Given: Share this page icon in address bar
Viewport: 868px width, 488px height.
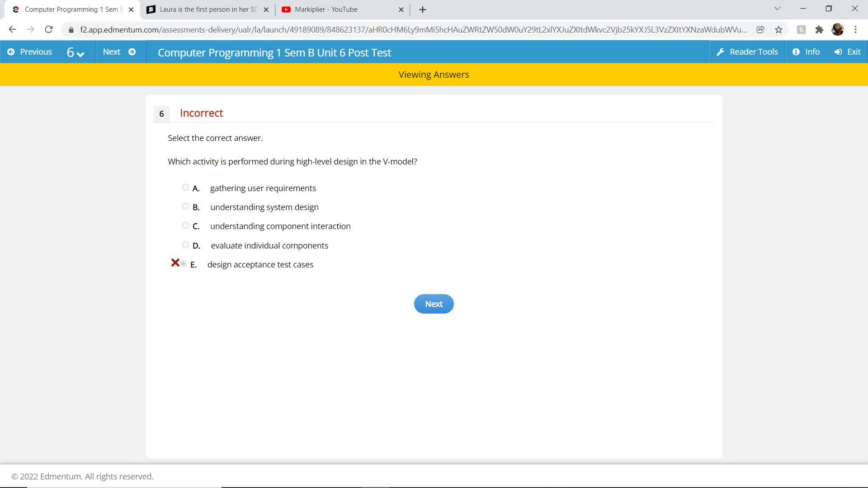Looking at the screenshot, I should tap(760, 30).
